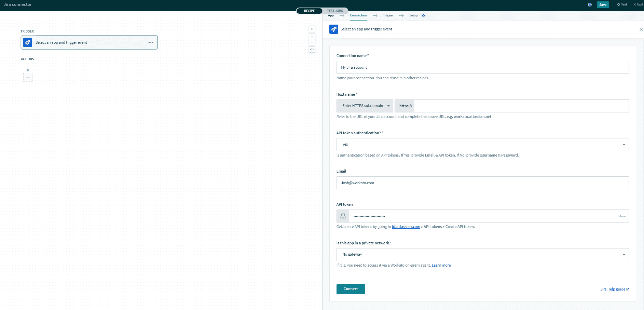The width and height of the screenshot is (644, 310).
Task: Click the canvas reset/undo icon
Action: point(312,29)
